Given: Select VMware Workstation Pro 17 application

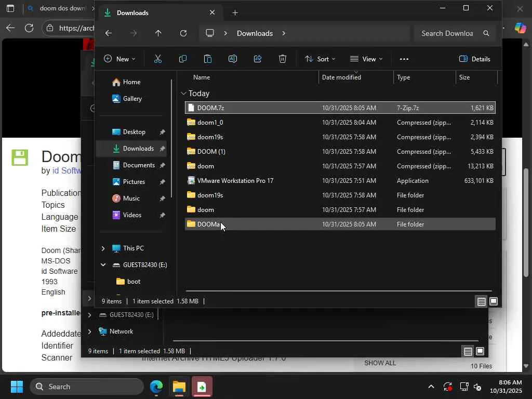Looking at the screenshot, I should tap(340, 181).
